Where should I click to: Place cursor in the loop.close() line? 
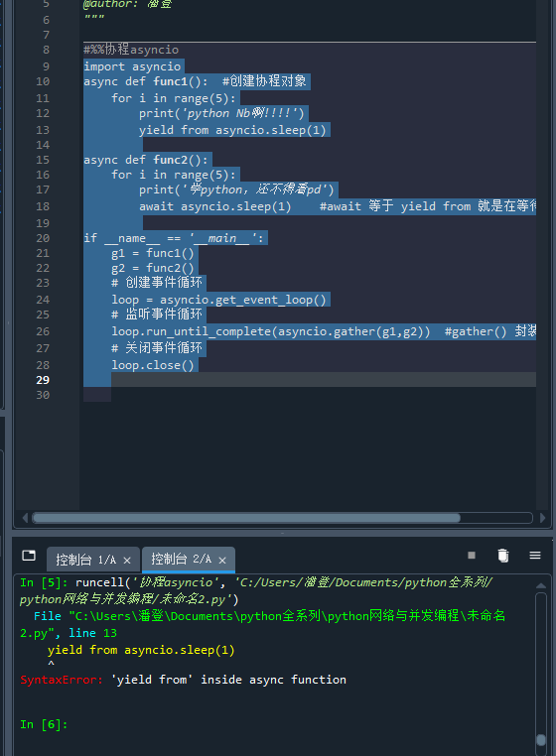coord(153,365)
